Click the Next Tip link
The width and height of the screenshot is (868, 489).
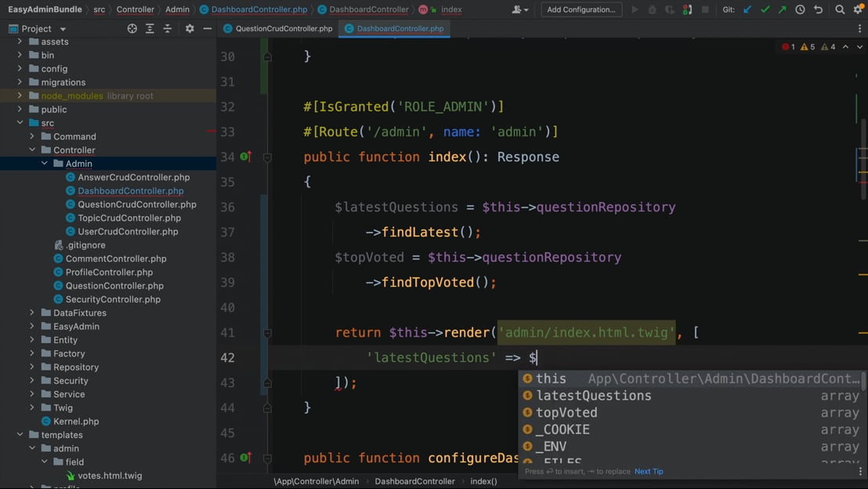[649, 471]
